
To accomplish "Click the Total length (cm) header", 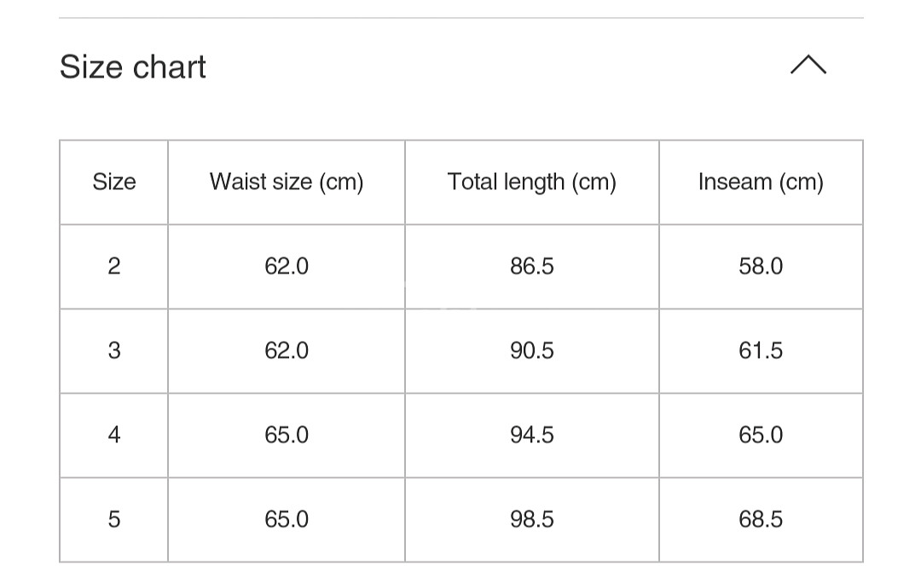I will click(x=532, y=182).
